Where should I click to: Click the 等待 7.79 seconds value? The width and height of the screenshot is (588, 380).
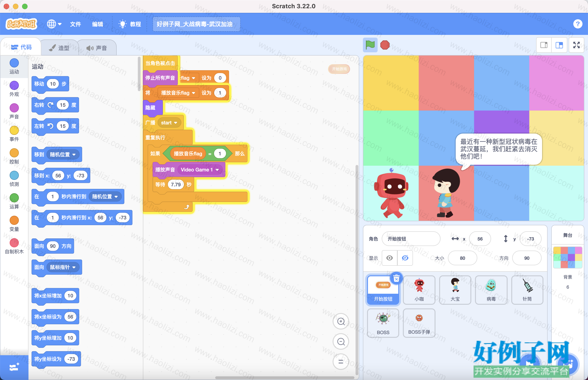(x=175, y=184)
